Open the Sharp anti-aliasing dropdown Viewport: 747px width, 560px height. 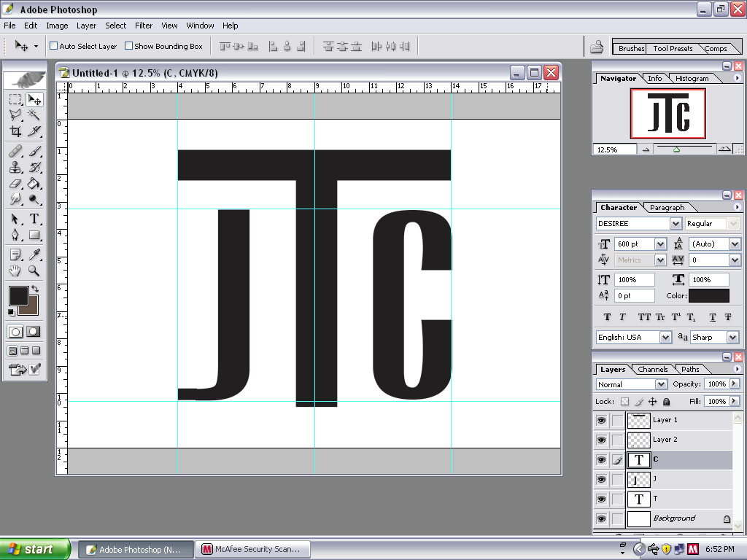tap(735, 338)
